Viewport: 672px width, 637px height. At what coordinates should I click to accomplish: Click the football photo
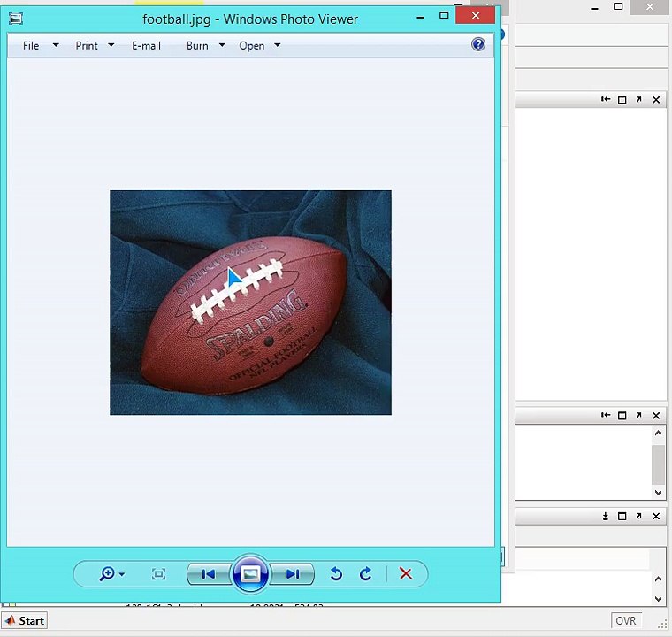tap(251, 303)
